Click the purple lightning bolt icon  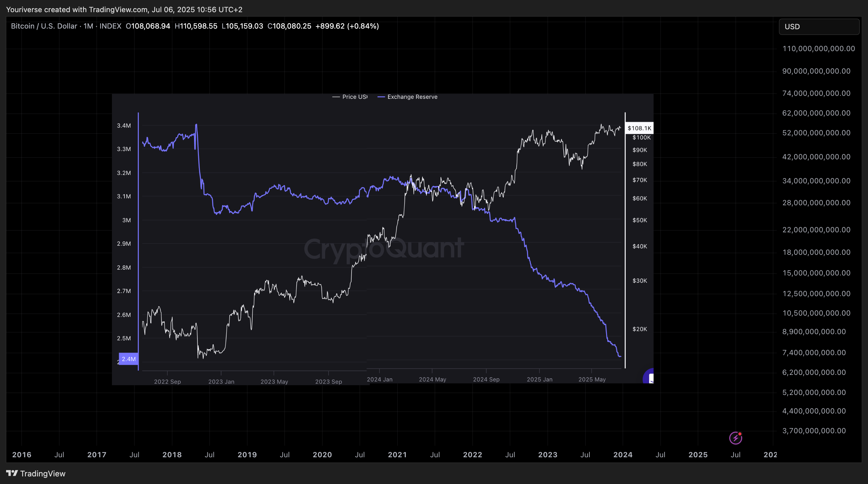(735, 438)
